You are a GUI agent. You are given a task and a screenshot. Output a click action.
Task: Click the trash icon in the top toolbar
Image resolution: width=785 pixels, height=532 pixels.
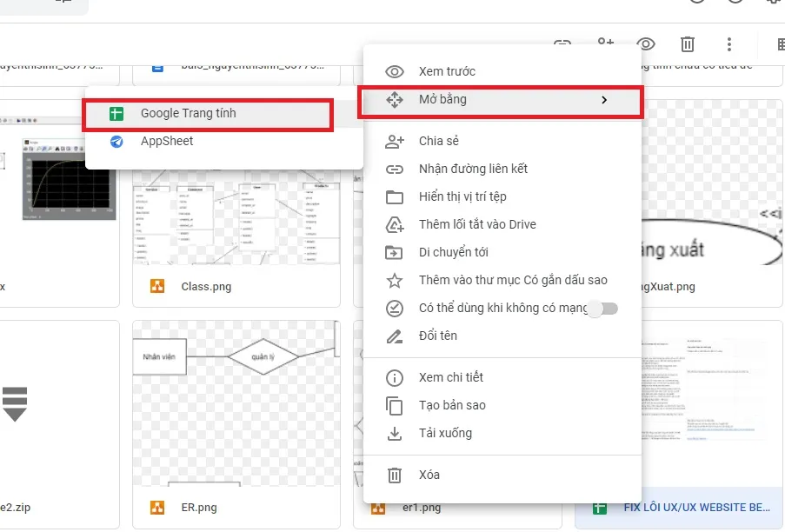point(687,43)
